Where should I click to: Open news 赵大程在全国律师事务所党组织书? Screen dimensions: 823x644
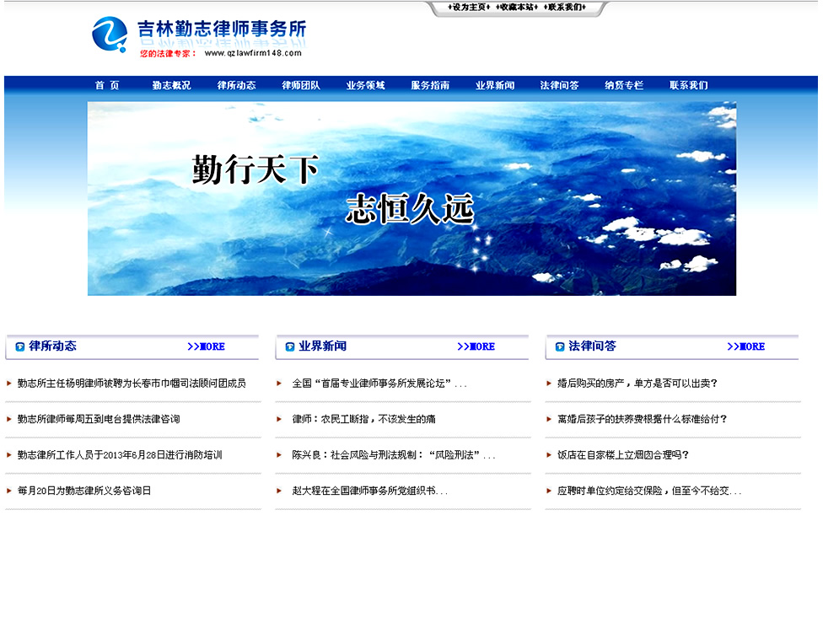click(x=369, y=491)
